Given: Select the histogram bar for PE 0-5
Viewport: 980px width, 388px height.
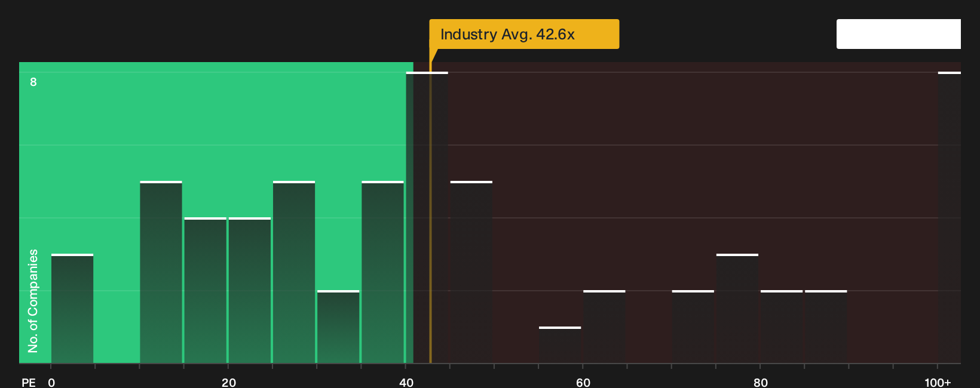Looking at the screenshot, I should coord(72,309).
